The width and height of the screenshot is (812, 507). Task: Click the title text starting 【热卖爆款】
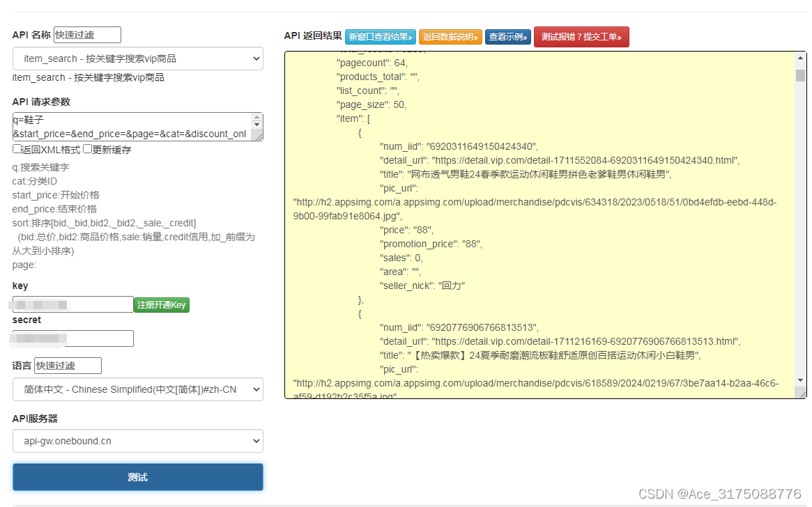pyautogui.click(x=556, y=355)
